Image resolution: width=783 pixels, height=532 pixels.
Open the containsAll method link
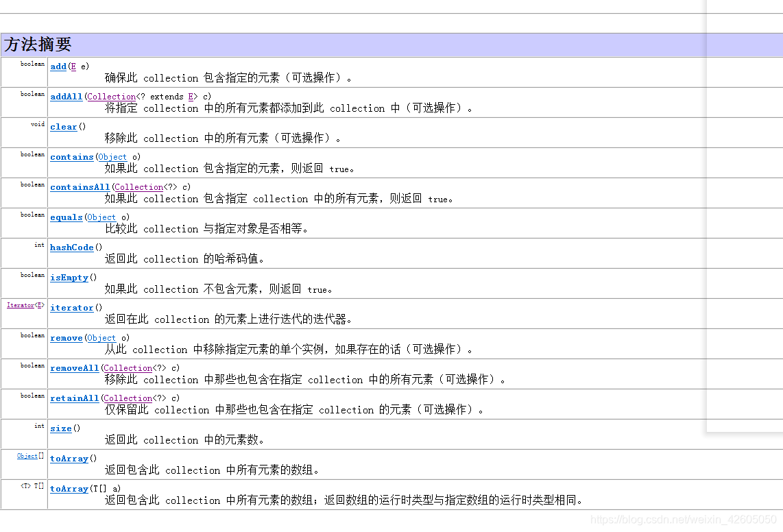click(80, 187)
